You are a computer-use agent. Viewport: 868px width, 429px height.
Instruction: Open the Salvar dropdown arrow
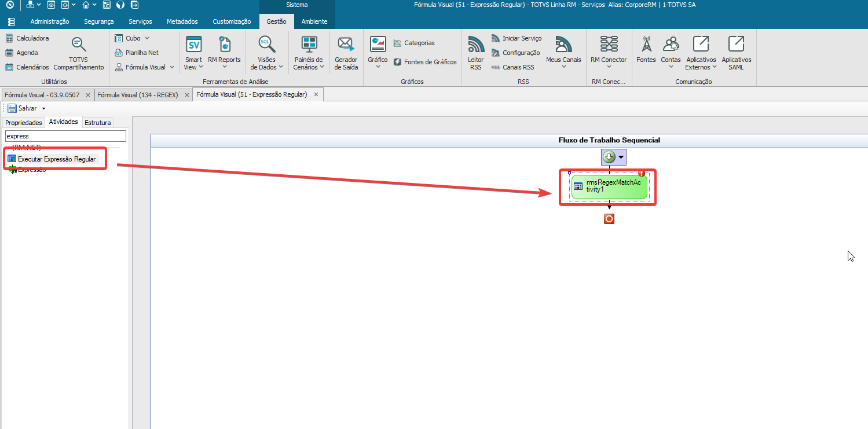(x=43, y=109)
